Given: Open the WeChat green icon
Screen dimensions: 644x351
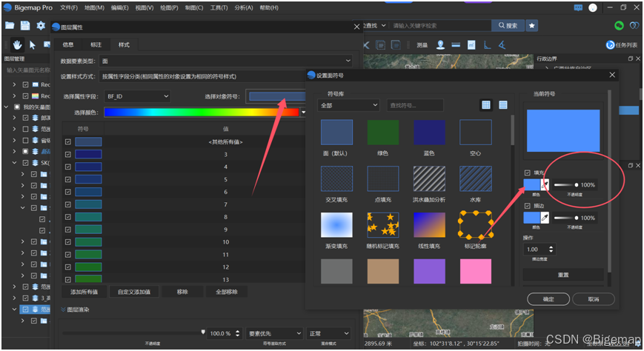Looking at the screenshot, I should pos(619,25).
